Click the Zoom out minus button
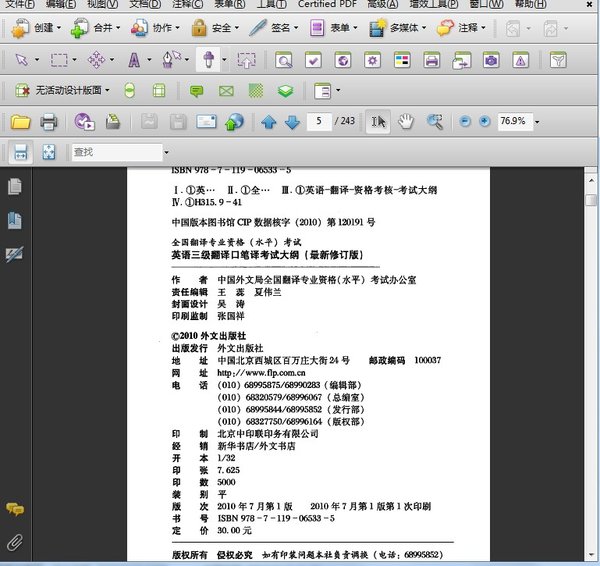 [465, 122]
